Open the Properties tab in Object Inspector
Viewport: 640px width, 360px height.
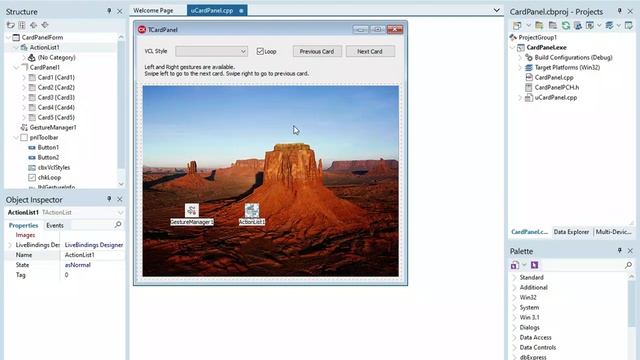click(23, 225)
